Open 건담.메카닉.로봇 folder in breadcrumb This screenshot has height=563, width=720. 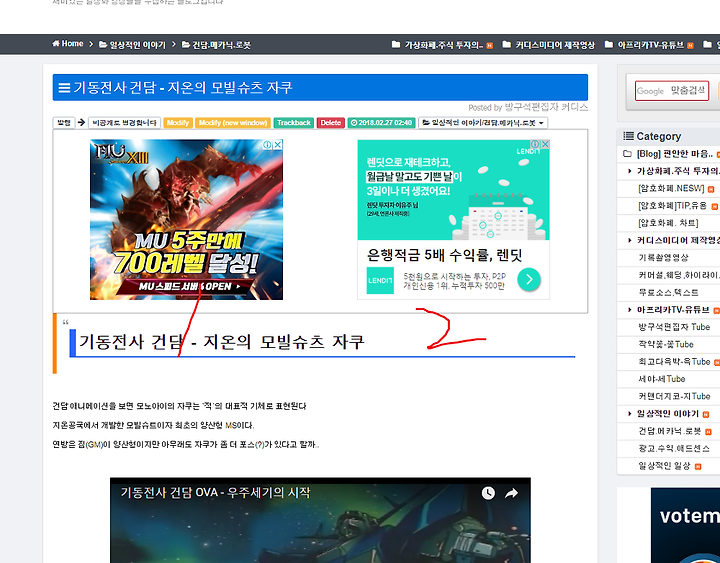(x=216, y=45)
